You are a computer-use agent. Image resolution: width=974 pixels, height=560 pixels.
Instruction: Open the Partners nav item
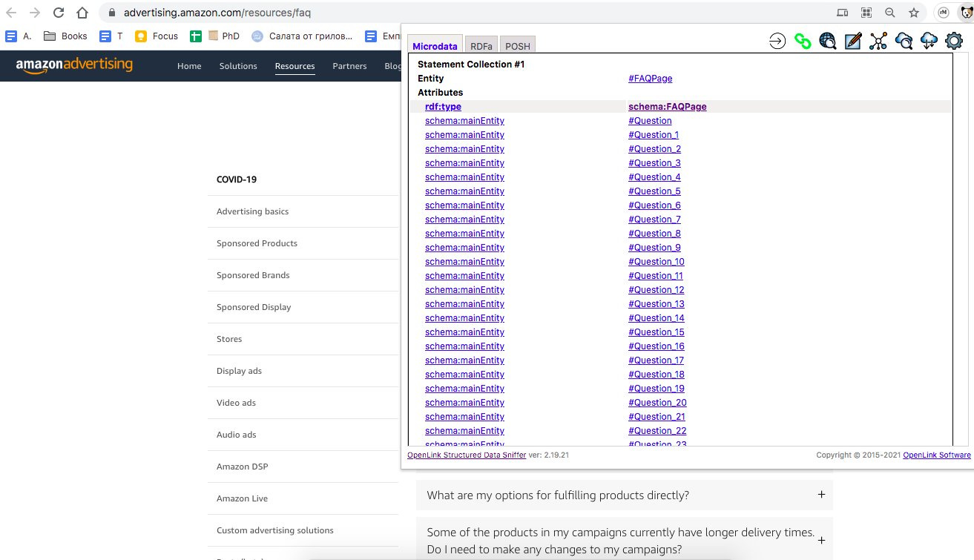pyautogui.click(x=349, y=66)
